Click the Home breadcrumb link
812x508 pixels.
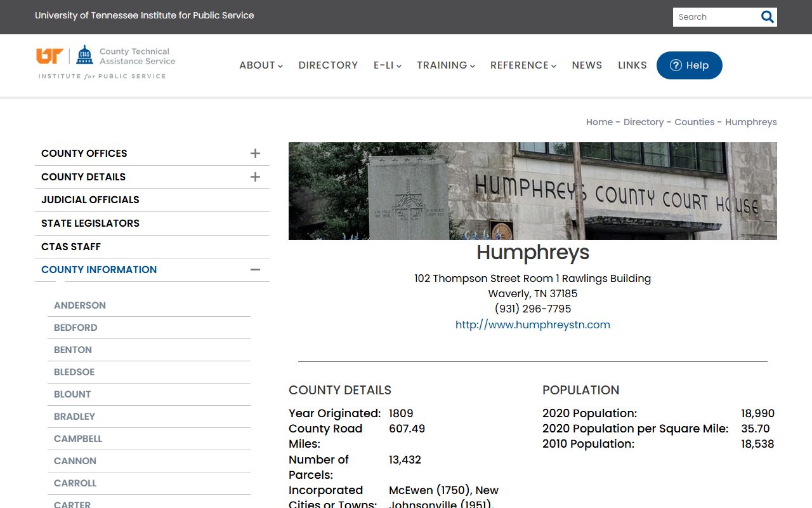click(x=599, y=122)
